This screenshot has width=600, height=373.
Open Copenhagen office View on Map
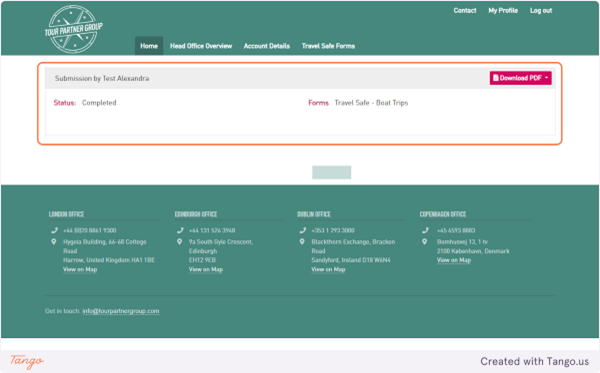454,260
